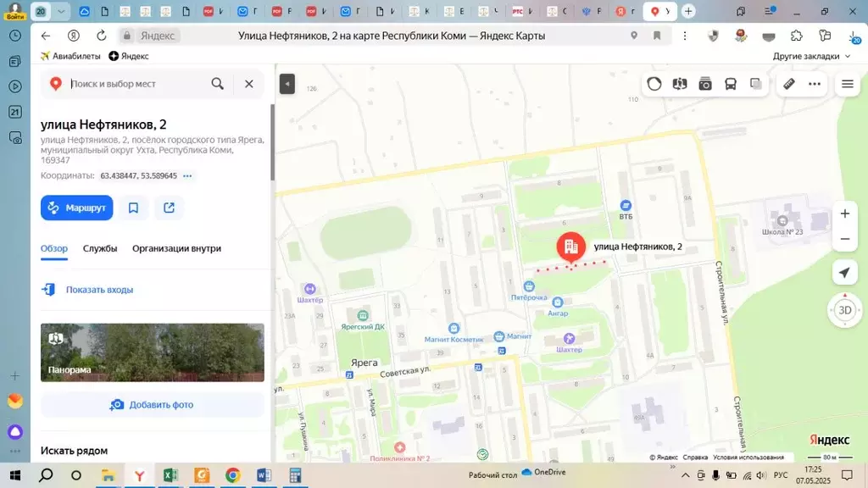This screenshot has height=488, width=868.
Task: Click the Показать входы link
Action: (x=99, y=290)
